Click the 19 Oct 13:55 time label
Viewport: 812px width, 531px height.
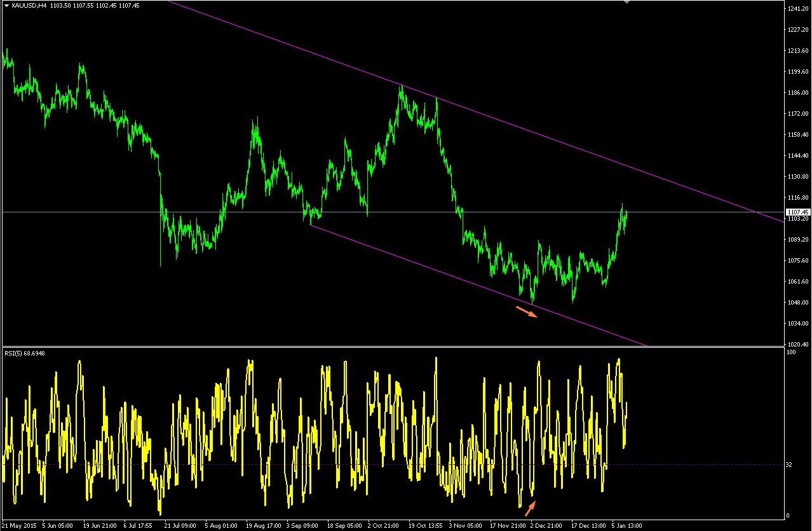pos(426,526)
